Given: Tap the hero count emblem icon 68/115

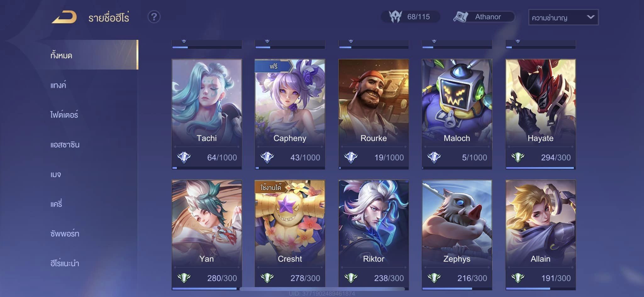Looking at the screenshot, I should 395,17.
